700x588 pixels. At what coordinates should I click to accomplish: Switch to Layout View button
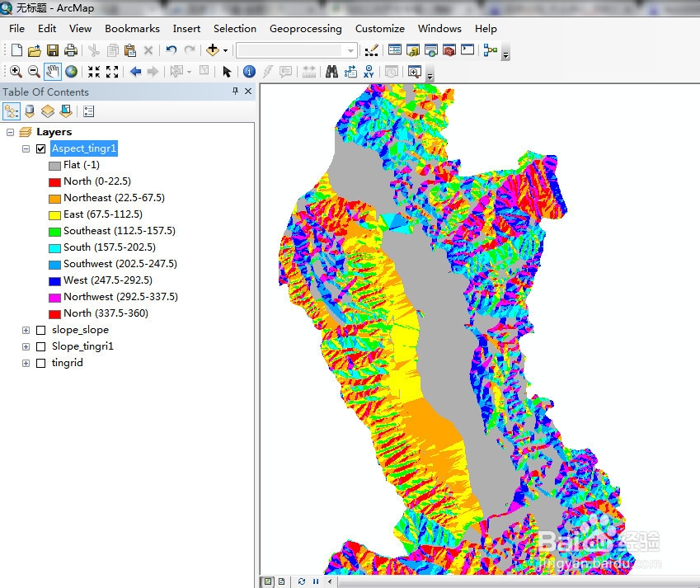(x=282, y=581)
